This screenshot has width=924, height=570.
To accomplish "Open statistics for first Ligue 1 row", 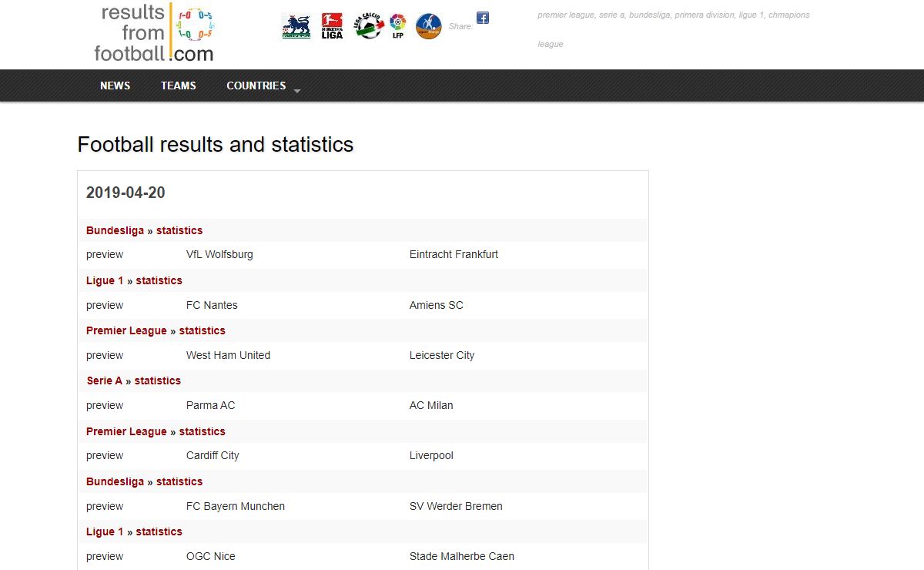I will tap(159, 280).
